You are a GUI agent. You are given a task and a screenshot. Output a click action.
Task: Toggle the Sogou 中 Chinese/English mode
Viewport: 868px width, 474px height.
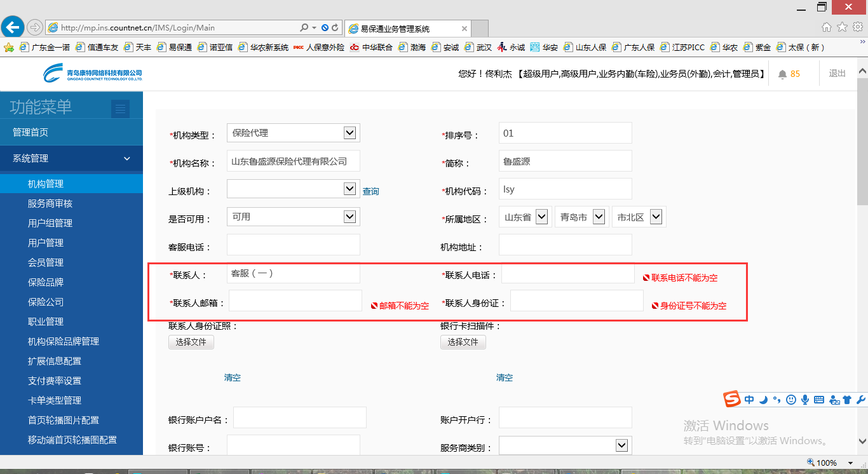[x=750, y=400]
